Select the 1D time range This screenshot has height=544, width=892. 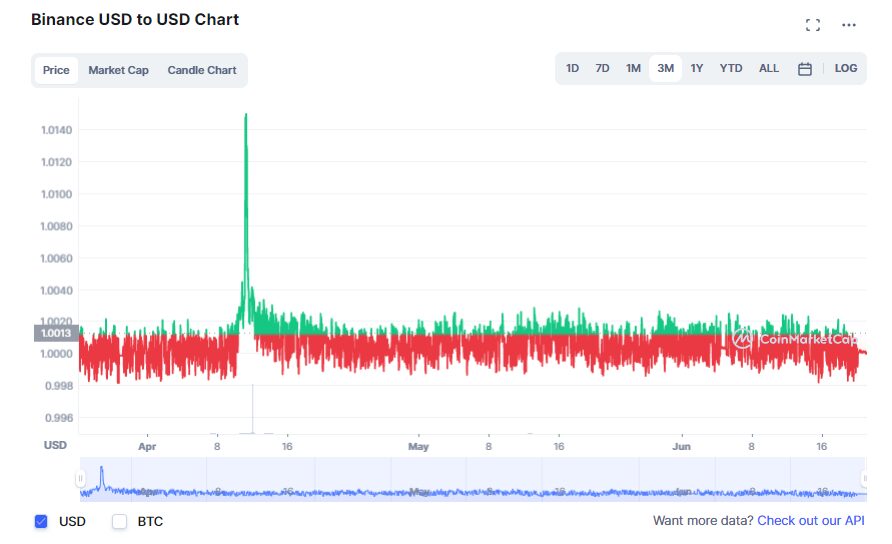point(572,68)
